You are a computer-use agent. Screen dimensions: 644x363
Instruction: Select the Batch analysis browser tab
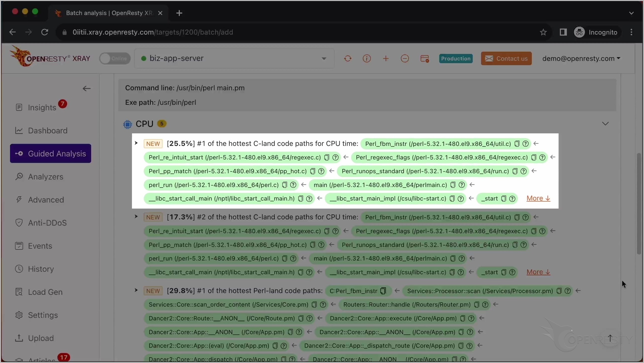point(109,13)
